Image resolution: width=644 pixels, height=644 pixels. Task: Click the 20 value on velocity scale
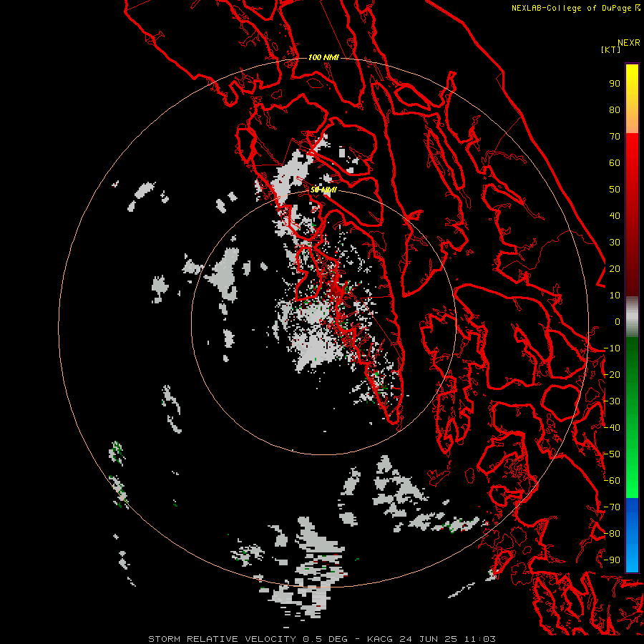pos(615,268)
